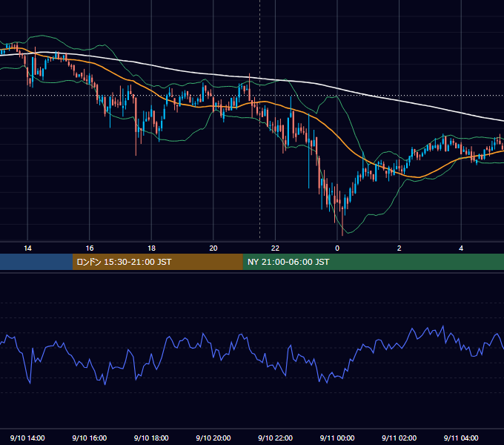Click the 9/11 04:00 time label

click(461, 438)
